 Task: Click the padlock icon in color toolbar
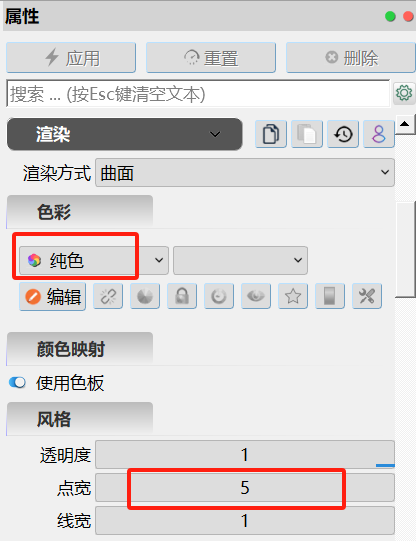click(182, 296)
